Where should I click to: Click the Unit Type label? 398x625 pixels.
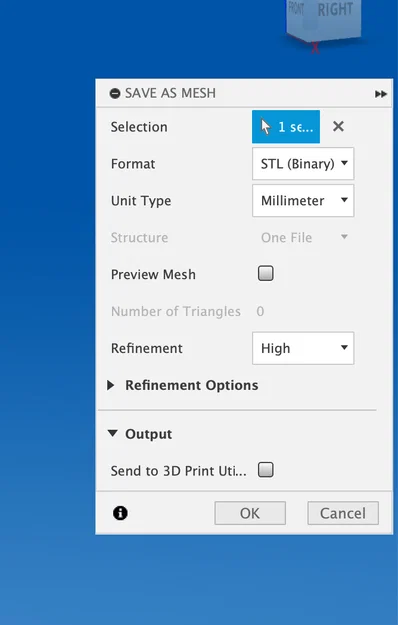coord(141,201)
